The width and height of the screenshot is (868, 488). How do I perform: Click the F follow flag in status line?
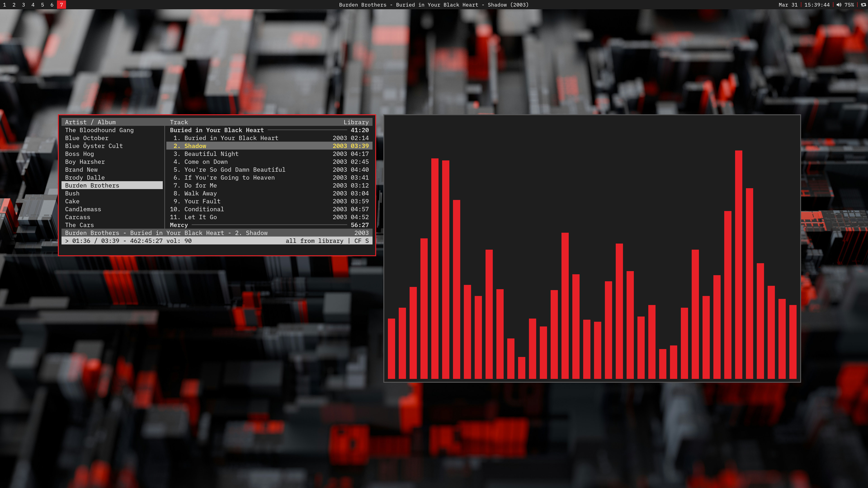click(x=360, y=241)
